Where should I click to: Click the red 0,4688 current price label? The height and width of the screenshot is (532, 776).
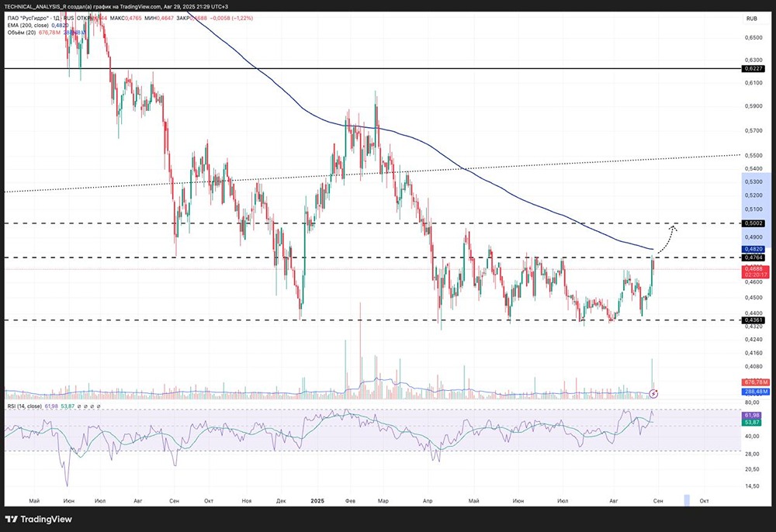click(756, 271)
